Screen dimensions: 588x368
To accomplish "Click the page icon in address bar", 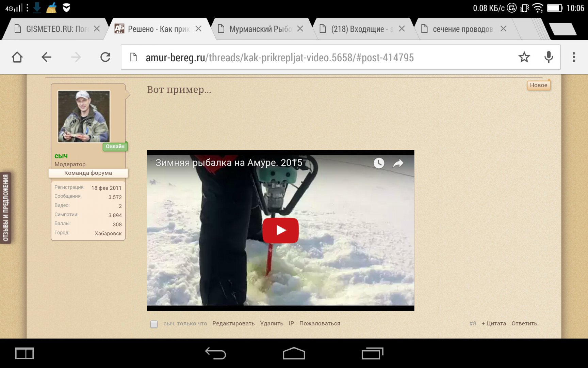I will [x=133, y=57].
